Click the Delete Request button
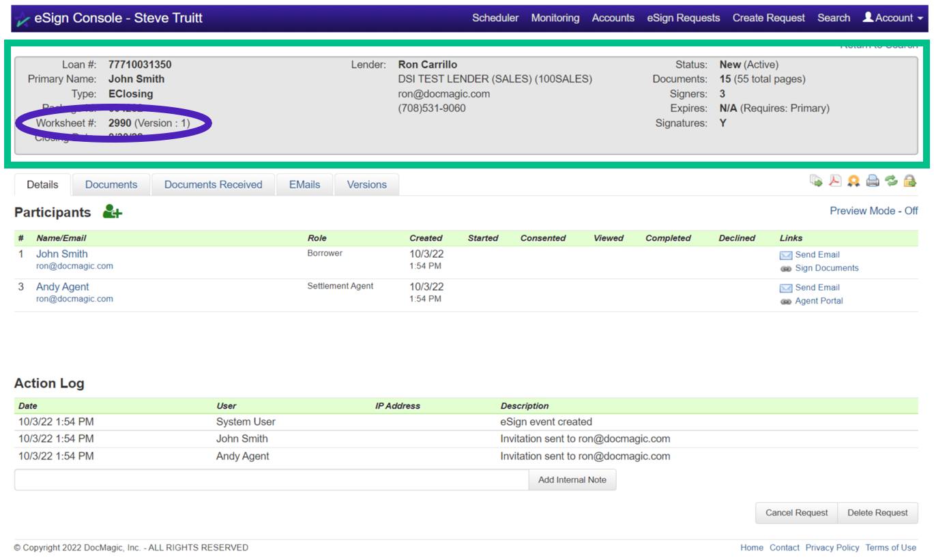The image size is (934, 560). tap(877, 513)
